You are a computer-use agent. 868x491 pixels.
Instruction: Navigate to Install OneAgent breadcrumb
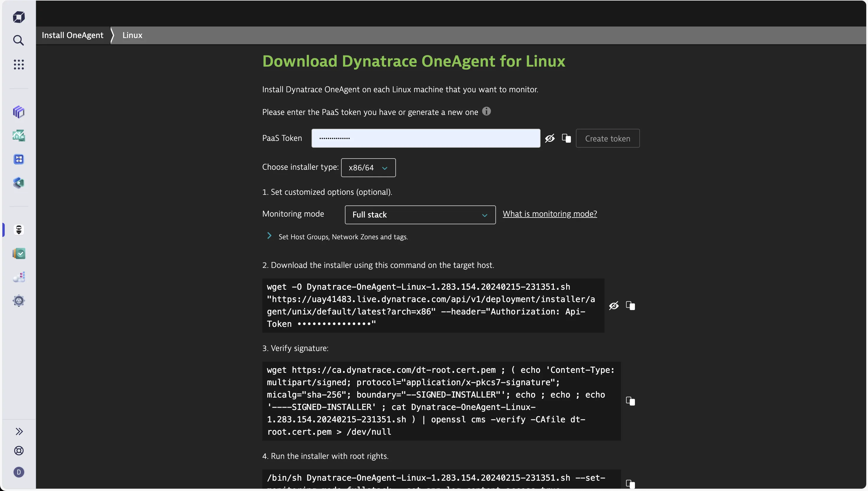(72, 35)
